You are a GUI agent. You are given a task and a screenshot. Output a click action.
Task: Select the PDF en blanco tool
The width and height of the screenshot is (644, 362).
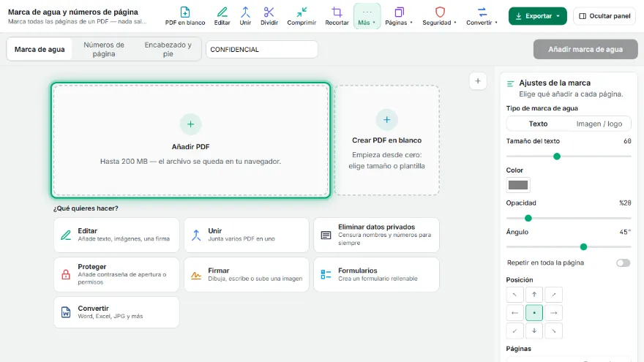185,16
